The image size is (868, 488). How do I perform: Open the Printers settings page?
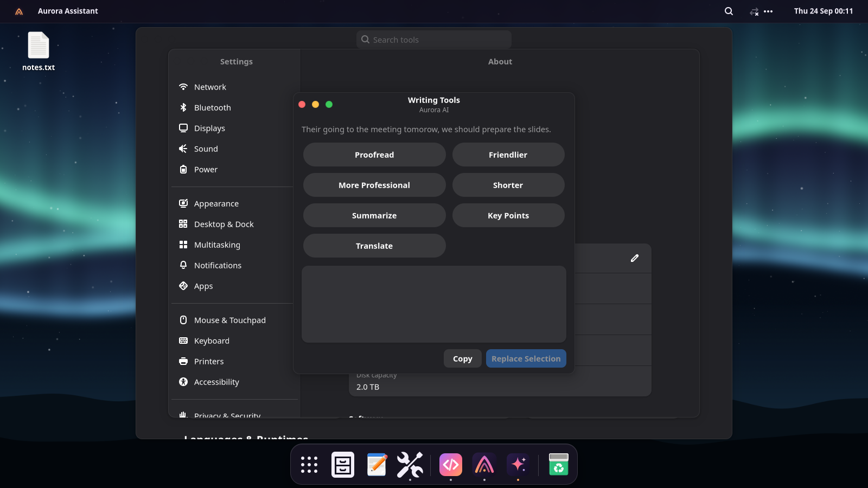click(233, 361)
